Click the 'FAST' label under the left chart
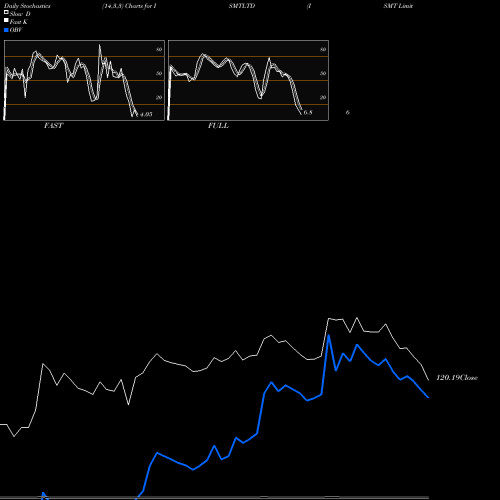 (53, 125)
